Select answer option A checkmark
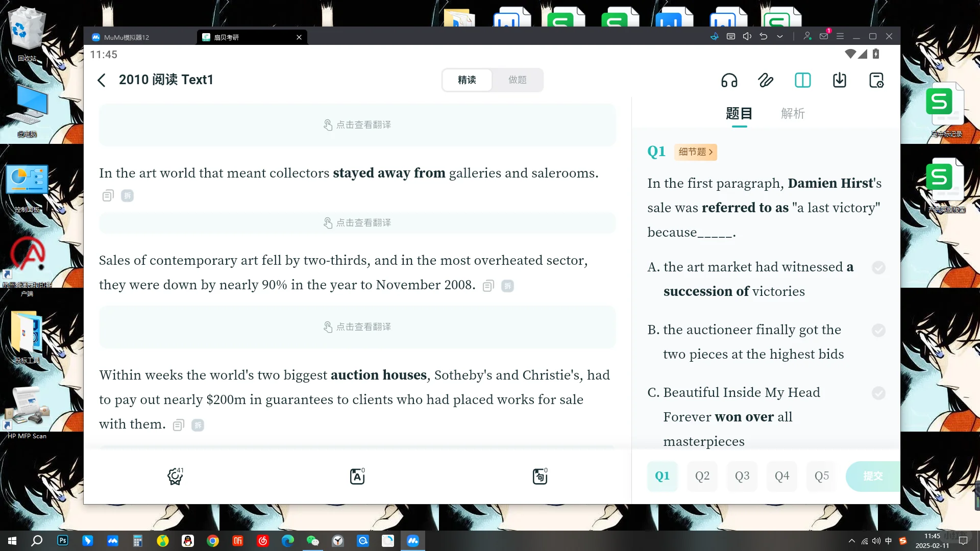980x551 pixels. (x=878, y=268)
